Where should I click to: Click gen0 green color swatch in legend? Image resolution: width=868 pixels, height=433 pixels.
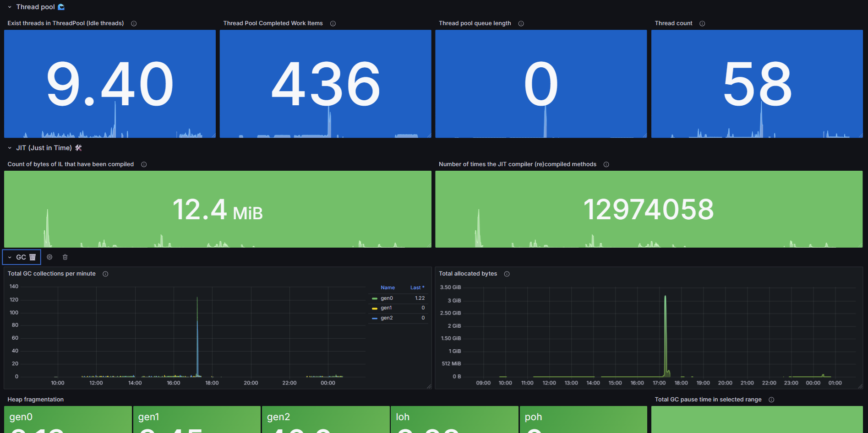point(375,298)
